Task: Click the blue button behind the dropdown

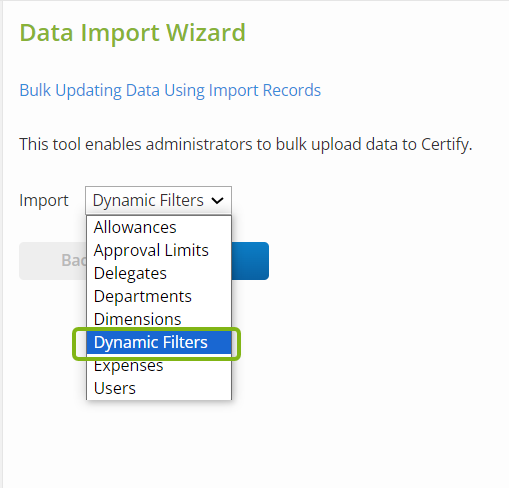Action: pyautogui.click(x=250, y=261)
